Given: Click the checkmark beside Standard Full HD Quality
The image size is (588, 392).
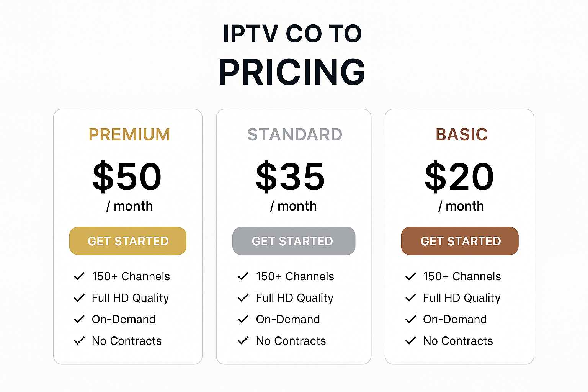Looking at the screenshot, I should [x=243, y=298].
